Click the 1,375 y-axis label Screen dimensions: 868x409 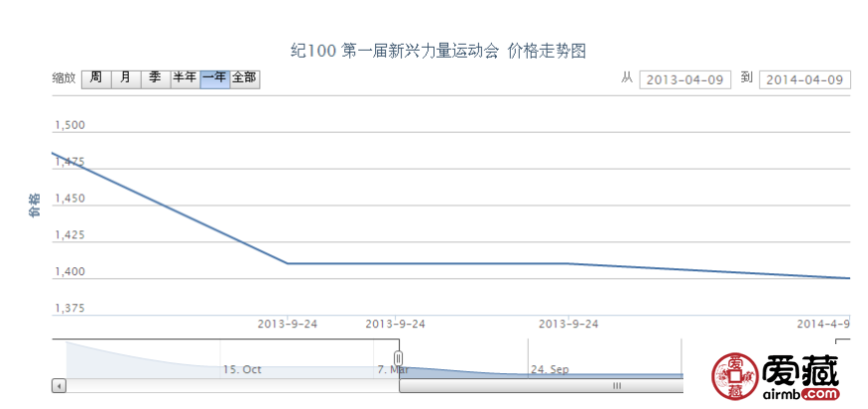(x=69, y=307)
